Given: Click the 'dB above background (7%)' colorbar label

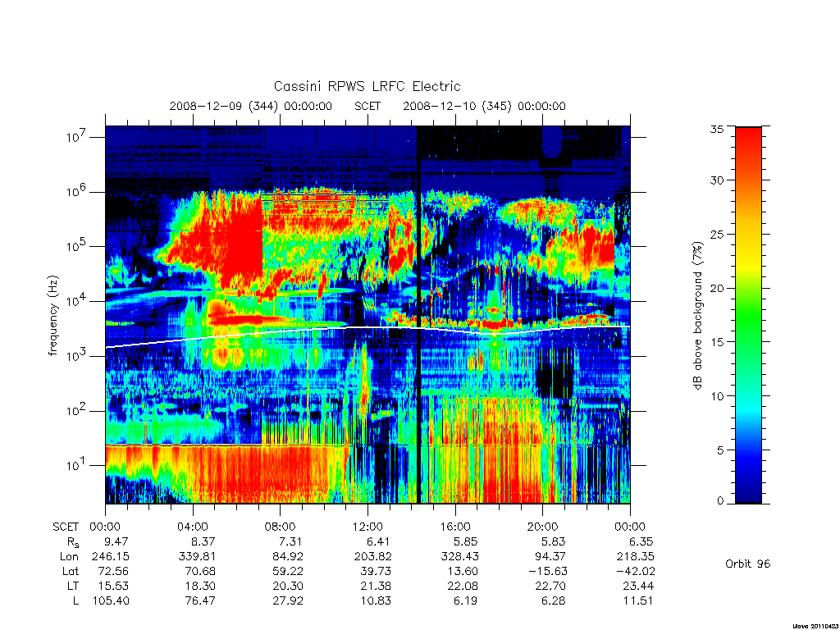Looking at the screenshot, I should pos(697,316).
